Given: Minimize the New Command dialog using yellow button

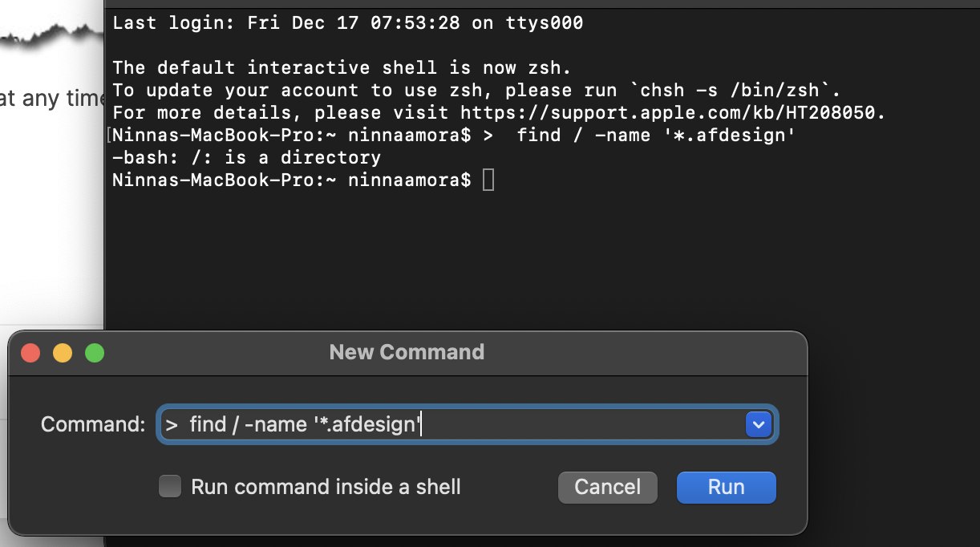Looking at the screenshot, I should point(63,353).
